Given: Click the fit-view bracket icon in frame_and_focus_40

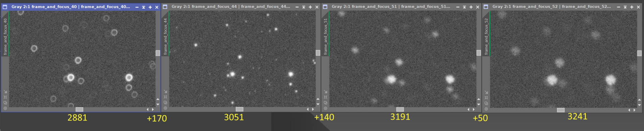Looking at the screenshot, I should click(x=5, y=97).
